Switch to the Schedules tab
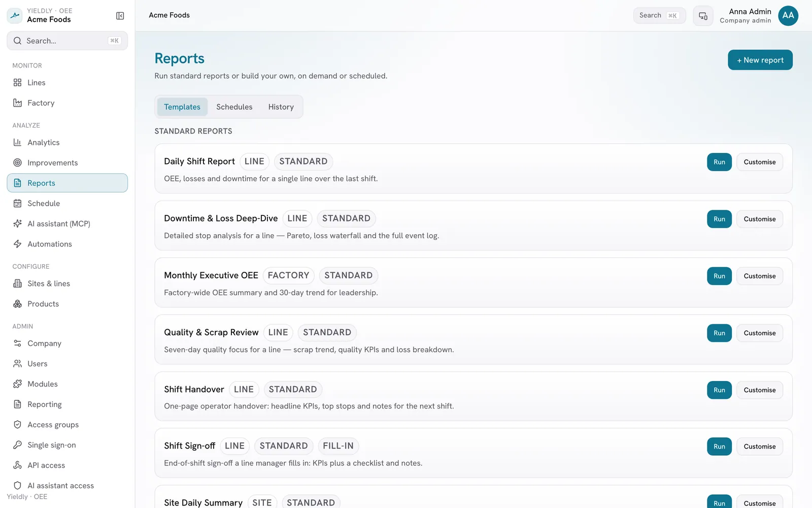 pos(234,107)
